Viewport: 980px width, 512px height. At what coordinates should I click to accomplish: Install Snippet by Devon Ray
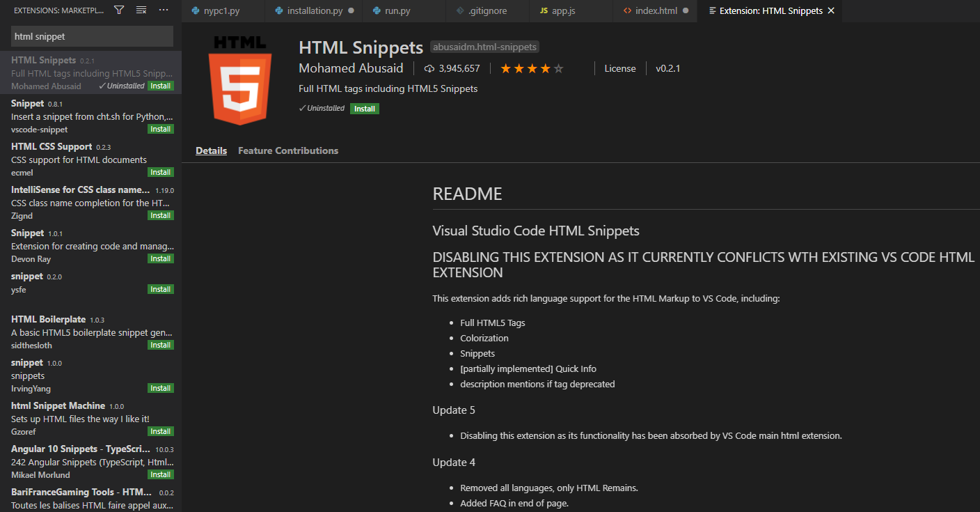[x=161, y=259]
